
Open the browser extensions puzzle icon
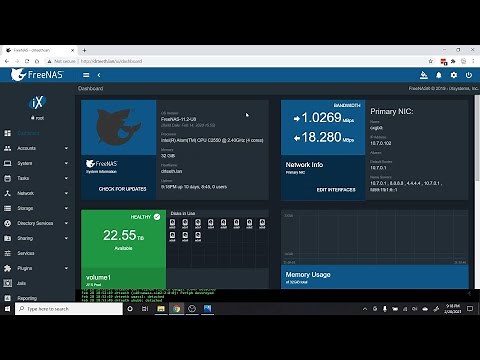tap(453, 61)
